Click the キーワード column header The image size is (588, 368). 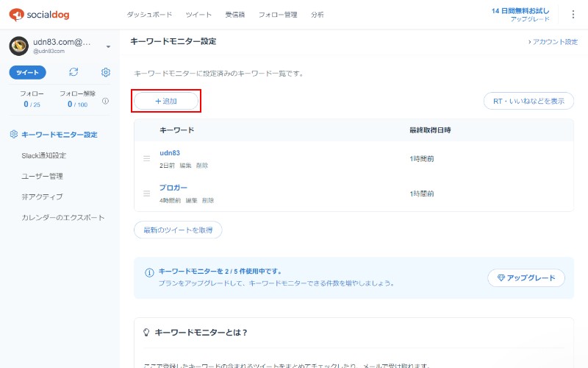pos(176,130)
